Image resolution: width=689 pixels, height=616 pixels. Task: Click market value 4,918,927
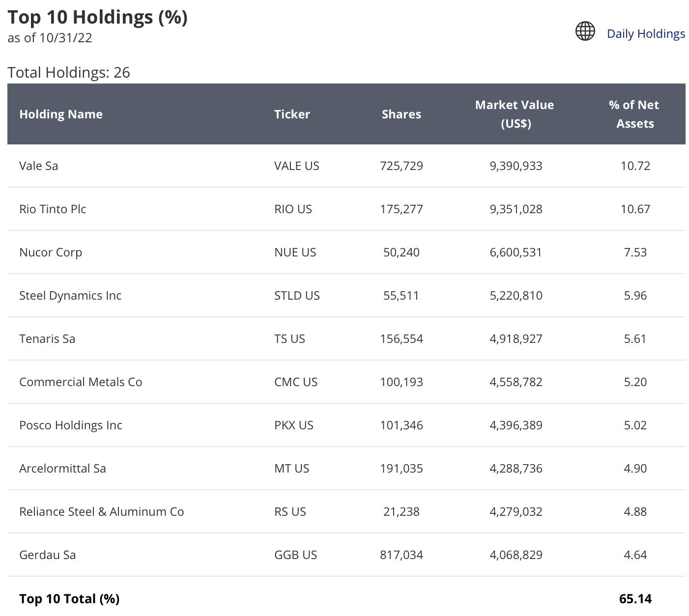tap(516, 338)
